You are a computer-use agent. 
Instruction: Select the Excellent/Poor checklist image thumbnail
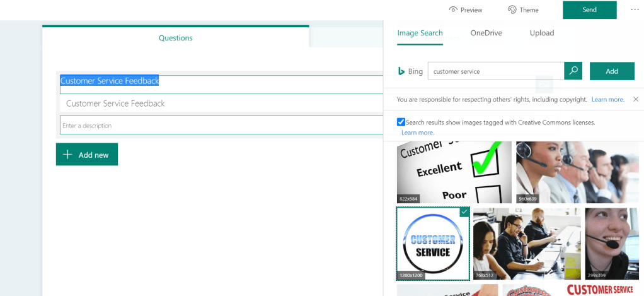(454, 172)
